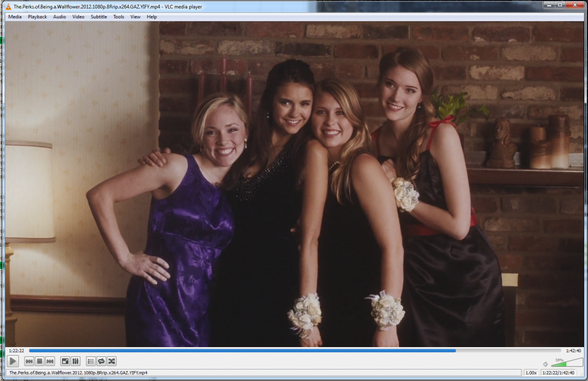This screenshot has height=381, width=588.
Task: Open the Tools menu
Action: tap(118, 17)
